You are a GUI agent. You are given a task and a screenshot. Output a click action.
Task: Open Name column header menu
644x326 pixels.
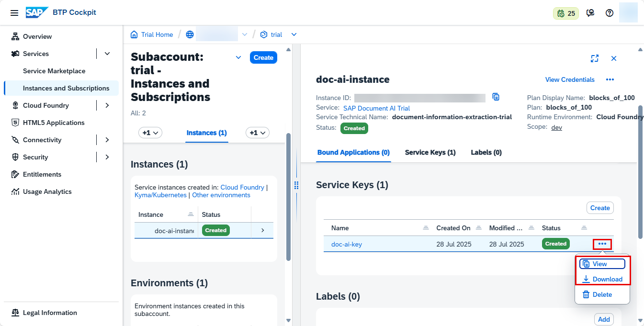426,228
